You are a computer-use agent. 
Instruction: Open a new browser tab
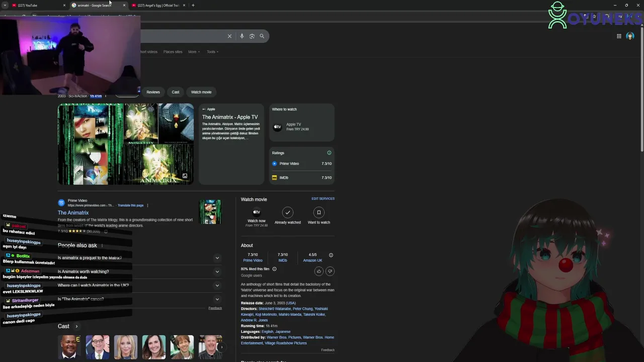[x=193, y=5]
